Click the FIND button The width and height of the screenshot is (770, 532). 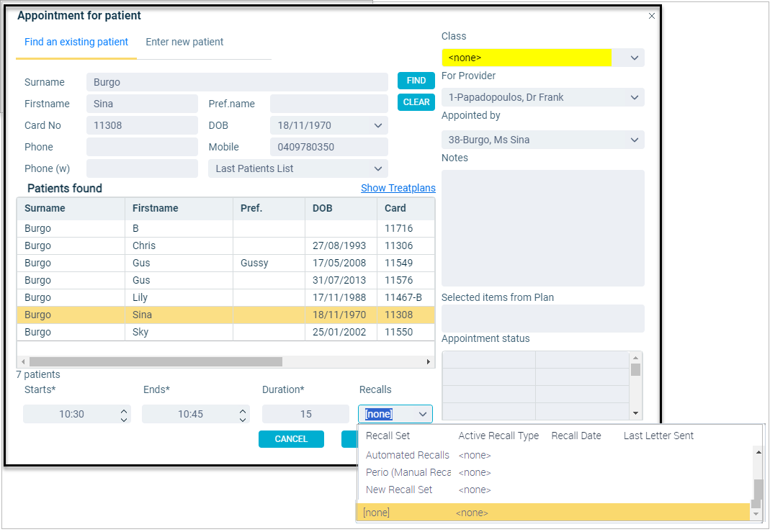pyautogui.click(x=416, y=81)
